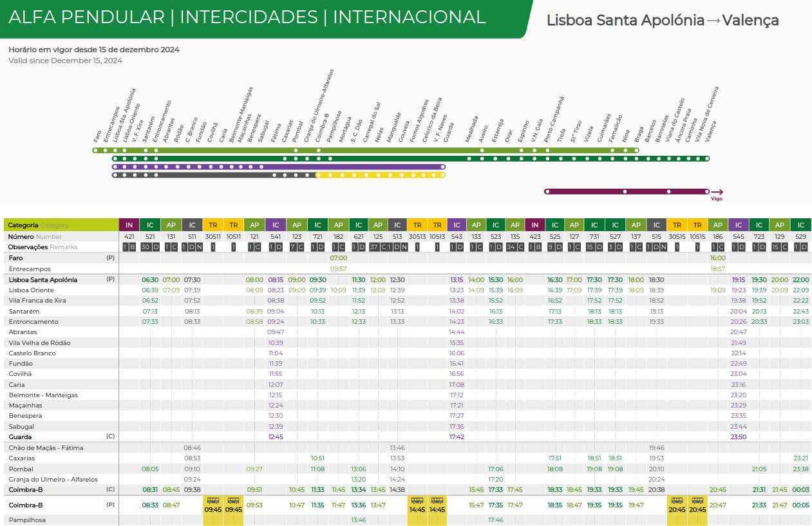
Task: Click the 12:45 arrival in the Guarda row
Action: 276,437
